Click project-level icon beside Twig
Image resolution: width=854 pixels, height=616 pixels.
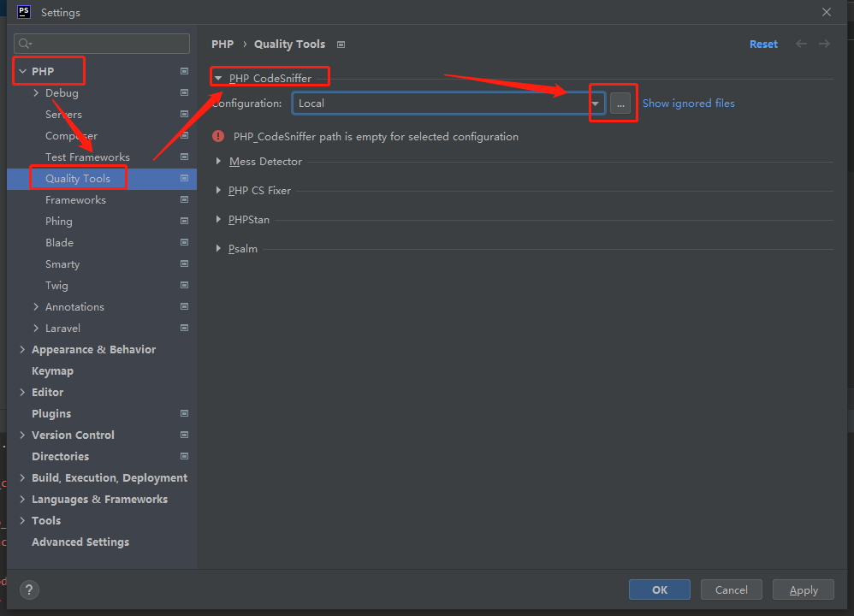click(184, 286)
